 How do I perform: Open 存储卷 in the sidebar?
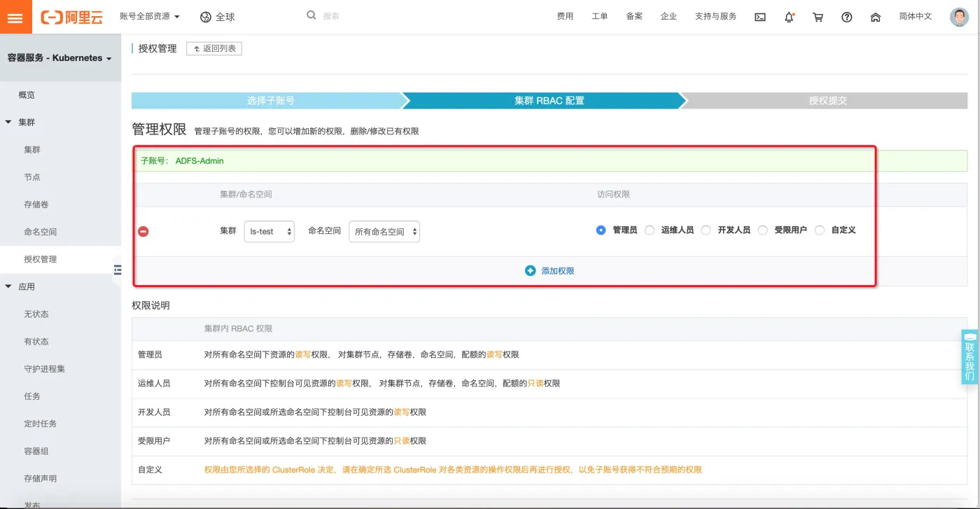point(36,204)
